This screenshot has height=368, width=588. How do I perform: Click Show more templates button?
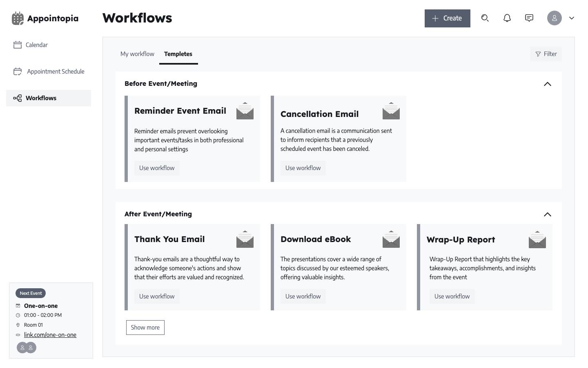pyautogui.click(x=145, y=328)
